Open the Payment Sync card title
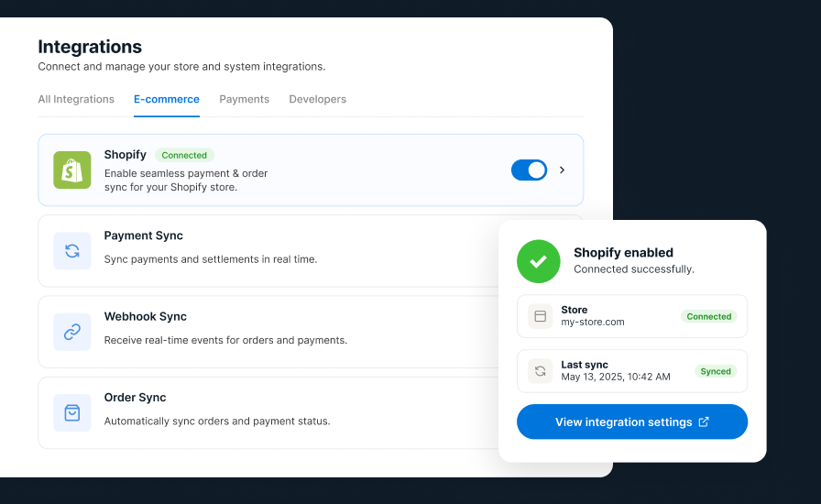The image size is (821, 504). (x=144, y=236)
